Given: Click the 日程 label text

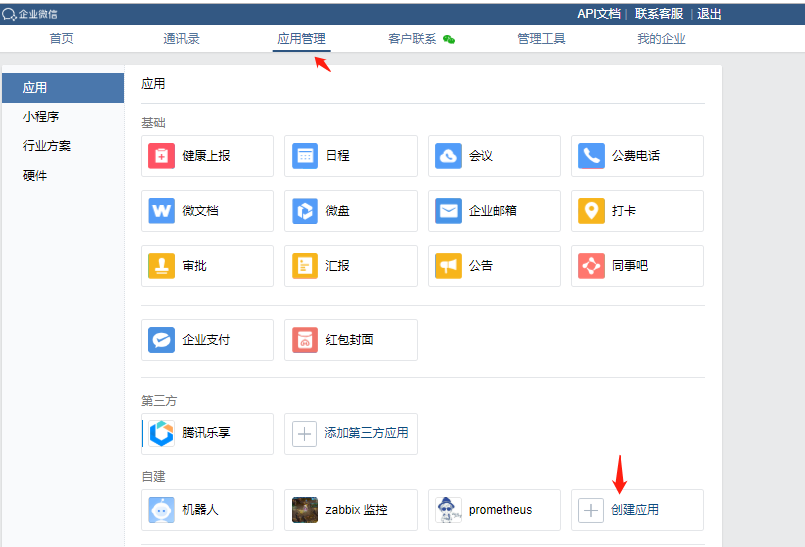Looking at the screenshot, I should [x=337, y=156].
